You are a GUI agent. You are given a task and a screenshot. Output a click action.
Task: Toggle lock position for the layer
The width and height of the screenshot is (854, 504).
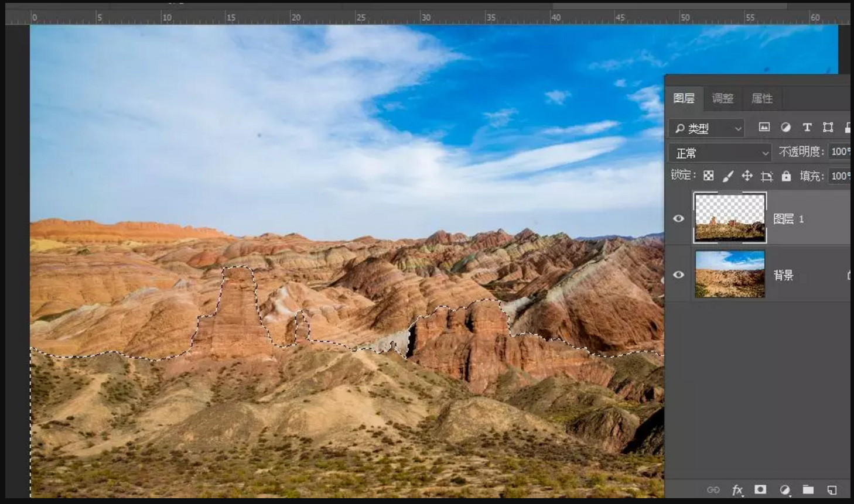pos(747,176)
